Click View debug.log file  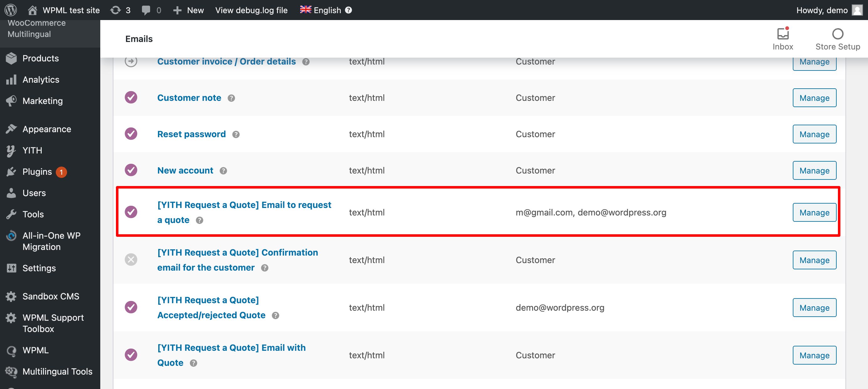click(x=251, y=10)
